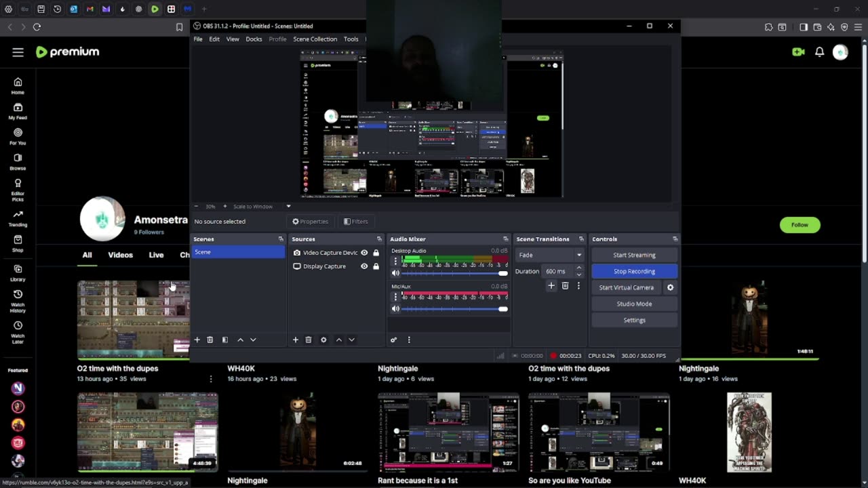The image size is (868, 488).
Task: Open Home in the Rumble sidebar
Action: click(x=18, y=86)
